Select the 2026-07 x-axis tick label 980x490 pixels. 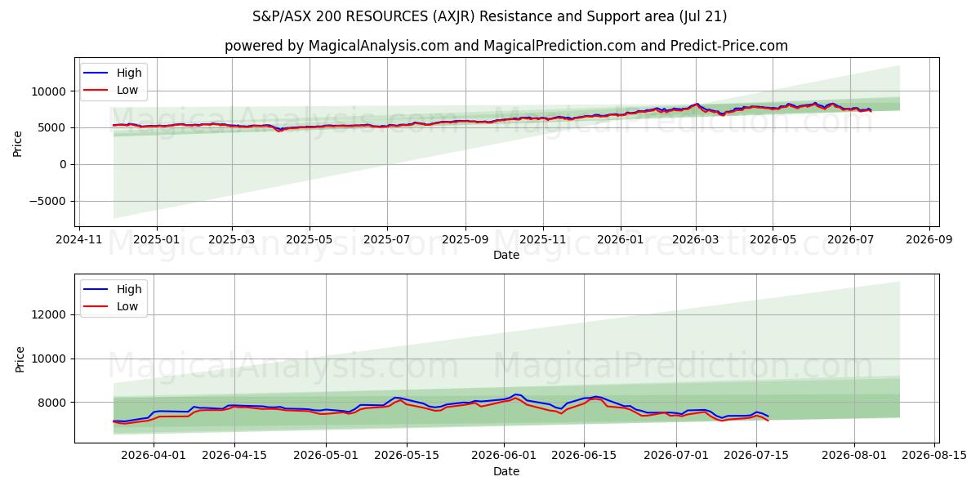pyautogui.click(x=850, y=241)
